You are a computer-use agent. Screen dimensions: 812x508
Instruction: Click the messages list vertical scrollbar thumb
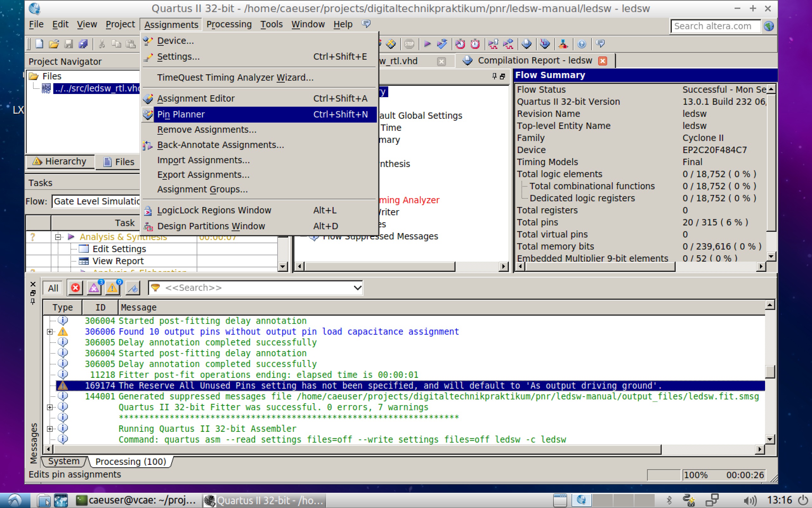coord(770,371)
